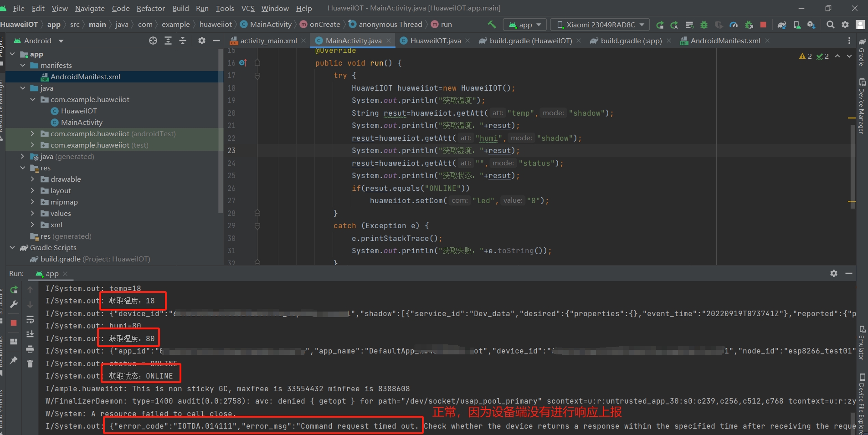Open the SDK Manager icon in toolbar
The image size is (868, 435).
pos(812,25)
